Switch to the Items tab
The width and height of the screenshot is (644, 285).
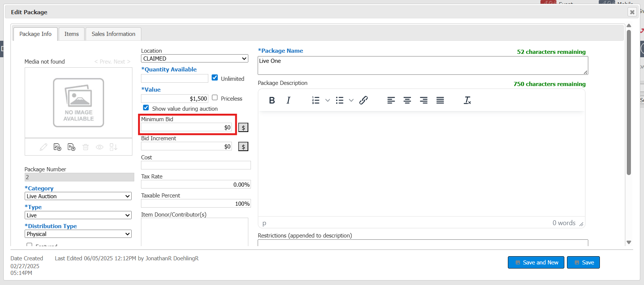point(71,34)
